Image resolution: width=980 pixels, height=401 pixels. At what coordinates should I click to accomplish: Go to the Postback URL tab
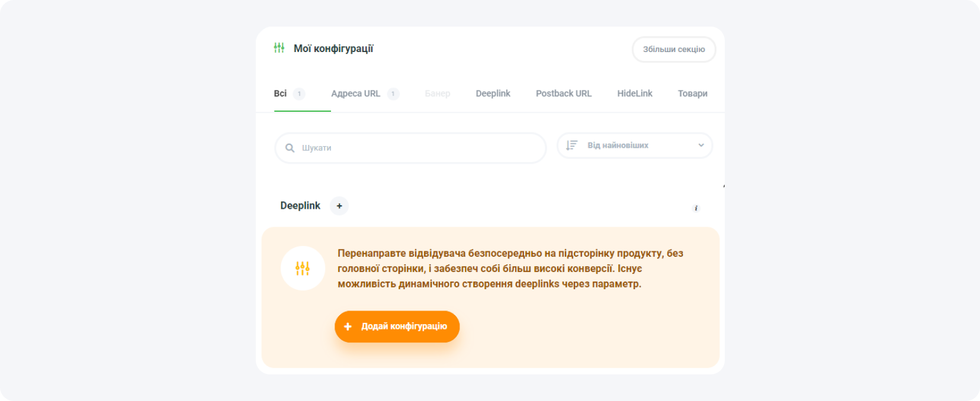click(563, 93)
